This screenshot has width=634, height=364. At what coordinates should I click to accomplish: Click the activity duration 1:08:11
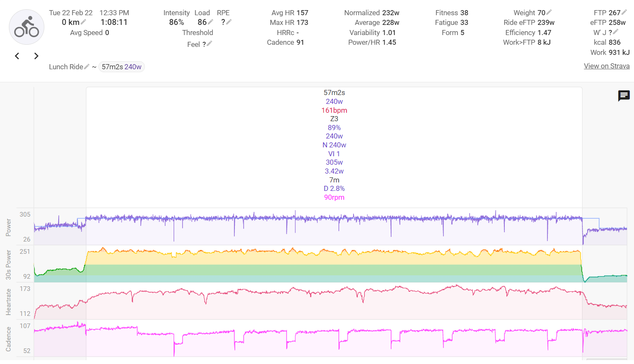coord(114,22)
